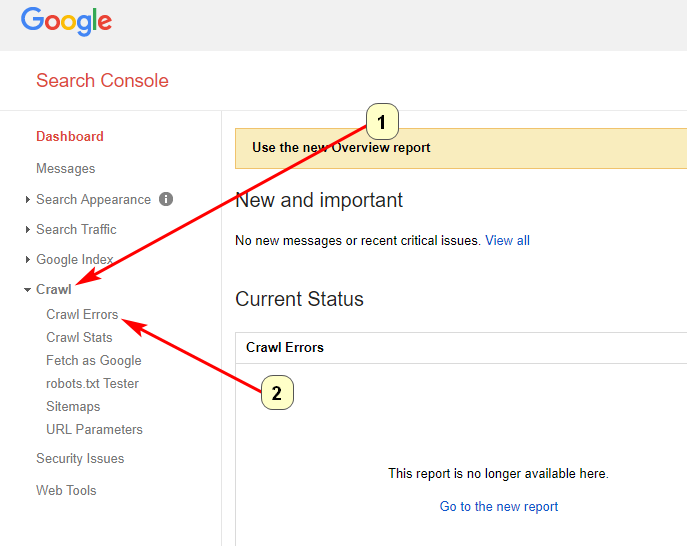Click the info icon beside Search Appearance
Viewport: 687px width, 546px height.
click(166, 199)
